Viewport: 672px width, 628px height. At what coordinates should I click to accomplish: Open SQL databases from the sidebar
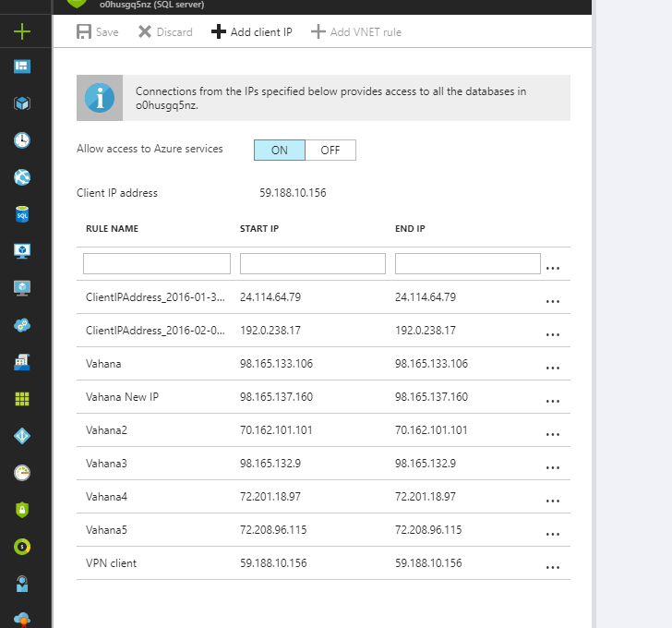click(x=22, y=214)
